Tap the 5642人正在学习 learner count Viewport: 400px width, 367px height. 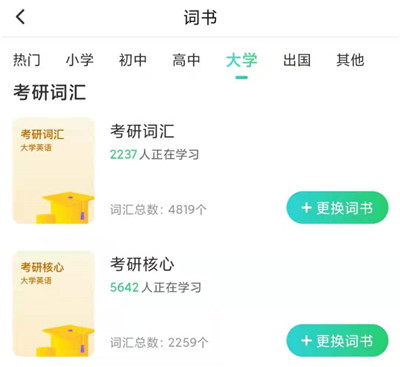(x=156, y=287)
